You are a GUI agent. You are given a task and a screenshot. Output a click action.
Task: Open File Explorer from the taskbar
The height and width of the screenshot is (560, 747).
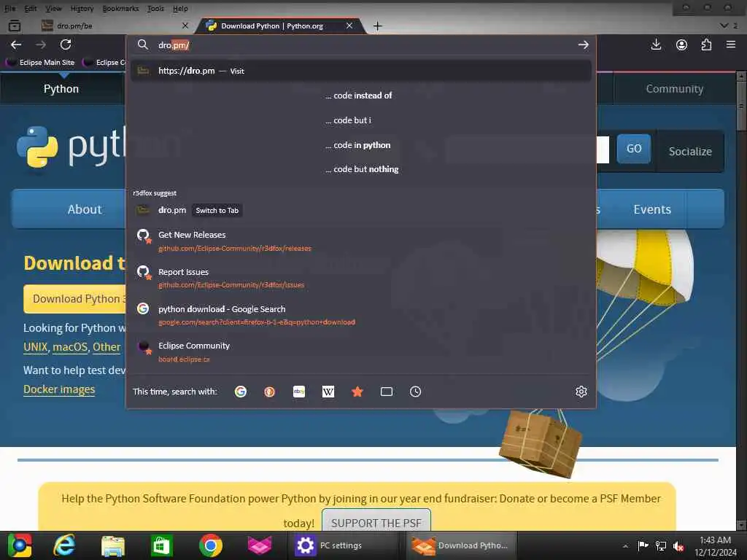click(x=113, y=545)
